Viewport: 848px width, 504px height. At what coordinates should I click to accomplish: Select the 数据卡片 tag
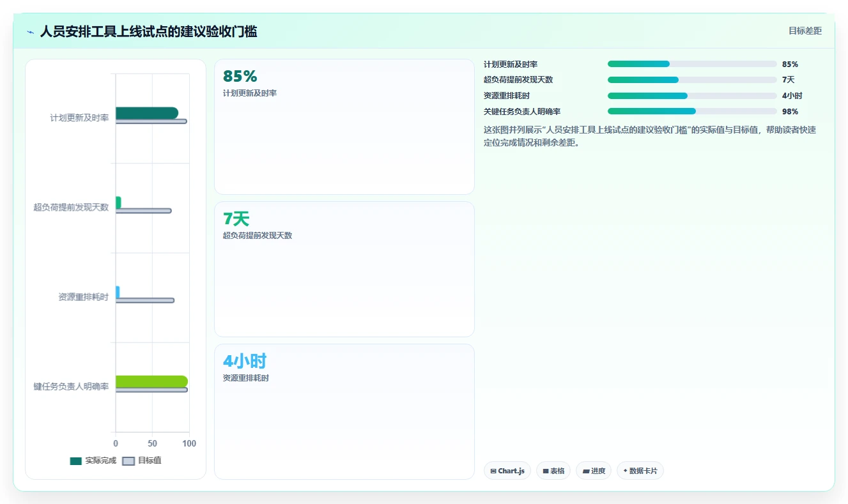(x=640, y=471)
